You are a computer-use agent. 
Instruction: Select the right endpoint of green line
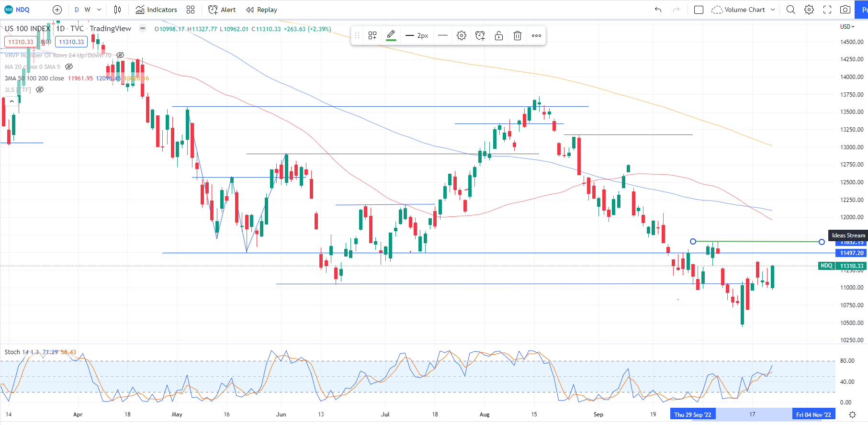[822, 242]
